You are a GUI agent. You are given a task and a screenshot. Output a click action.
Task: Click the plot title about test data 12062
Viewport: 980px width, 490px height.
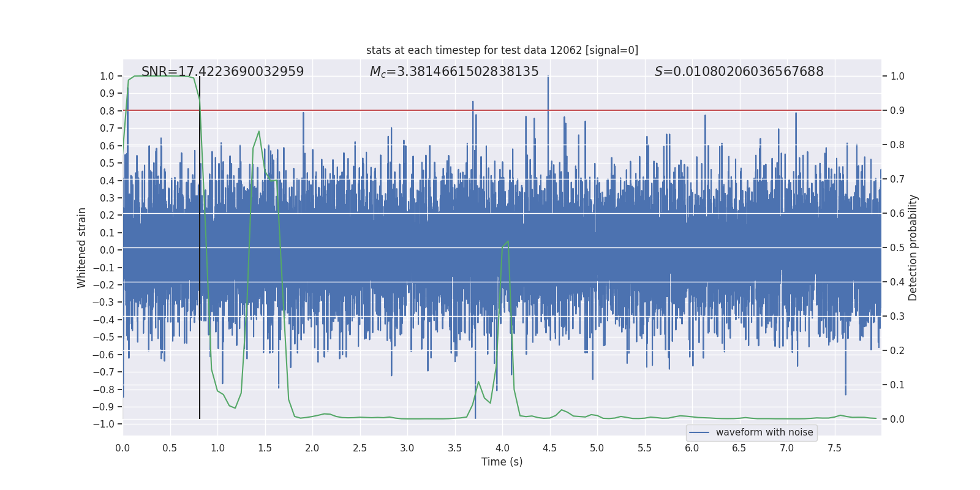coord(502,50)
